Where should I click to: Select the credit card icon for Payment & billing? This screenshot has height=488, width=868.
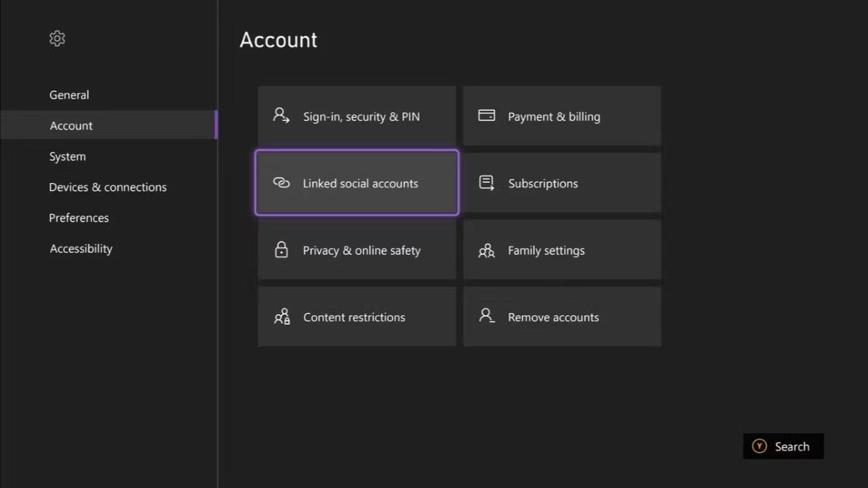pyautogui.click(x=486, y=115)
